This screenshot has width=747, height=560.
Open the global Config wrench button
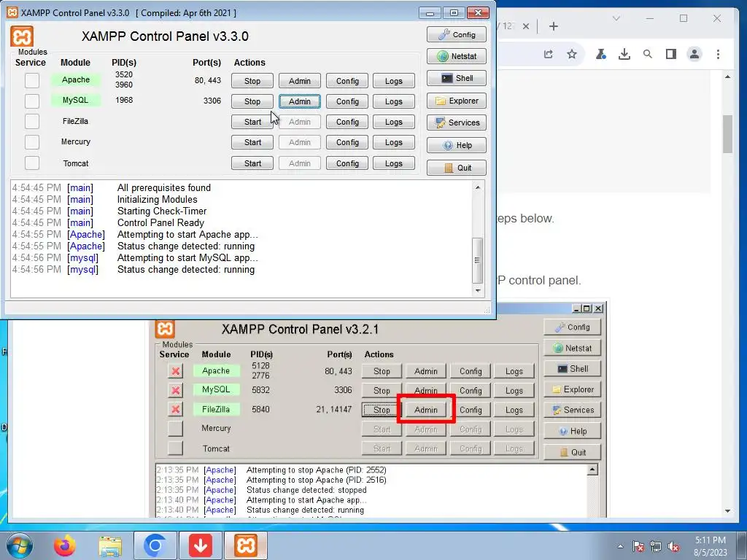457,34
